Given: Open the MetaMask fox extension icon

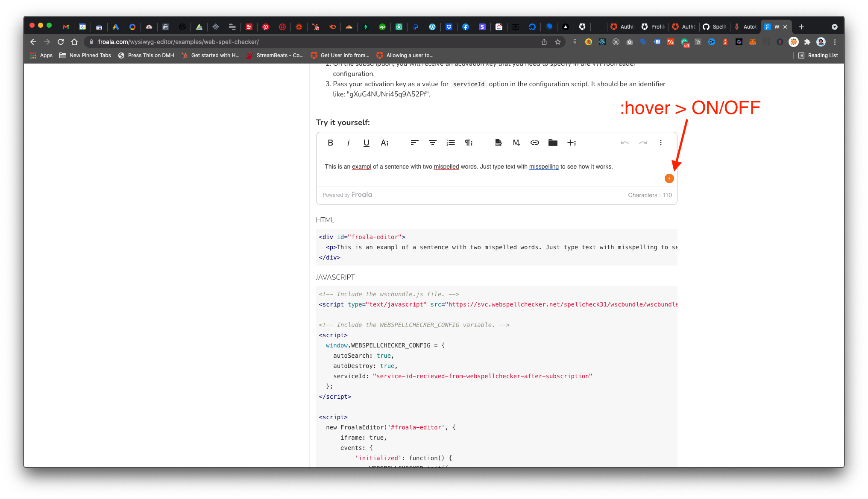Looking at the screenshot, I should click(x=752, y=42).
